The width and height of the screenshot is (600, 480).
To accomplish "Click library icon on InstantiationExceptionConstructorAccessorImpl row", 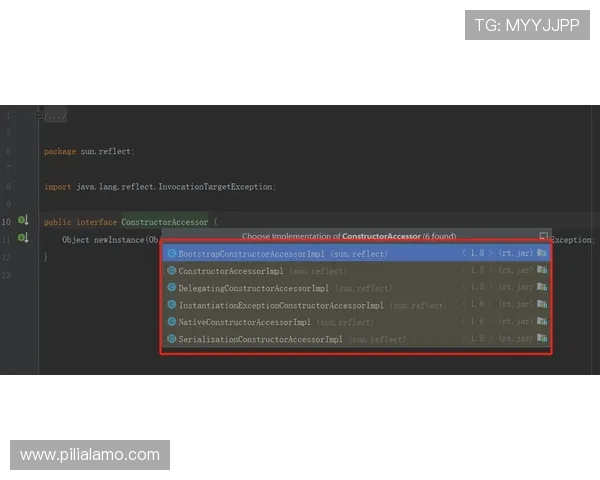I will point(542,304).
